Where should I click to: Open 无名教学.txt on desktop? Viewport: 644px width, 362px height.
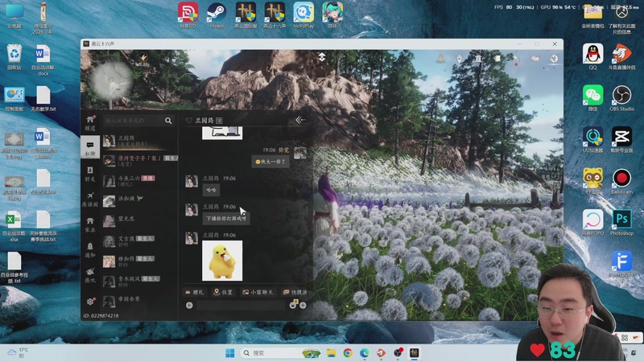[x=43, y=98]
